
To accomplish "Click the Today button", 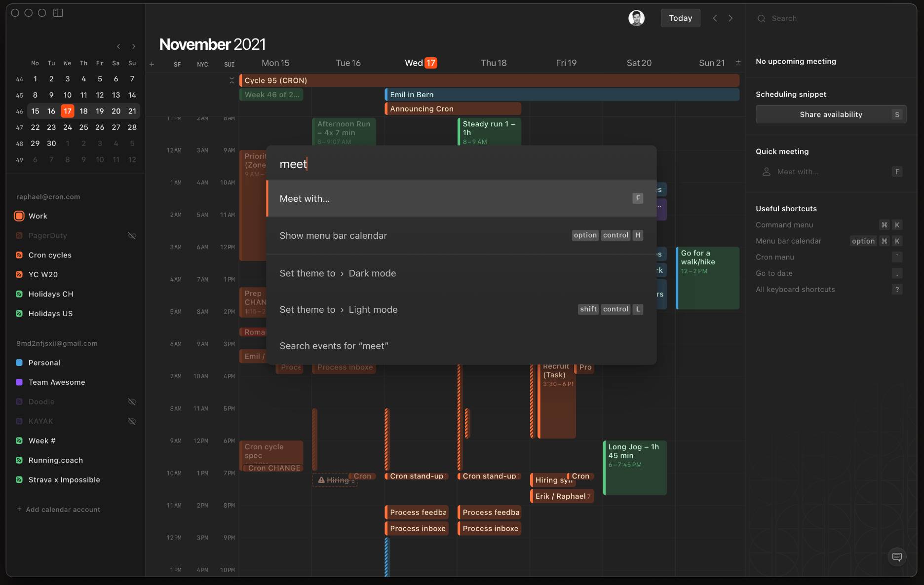I will (680, 18).
